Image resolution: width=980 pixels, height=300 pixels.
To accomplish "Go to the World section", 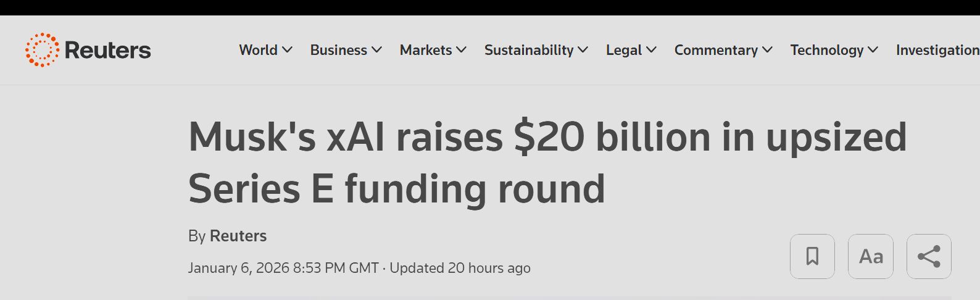I will pyautogui.click(x=258, y=50).
